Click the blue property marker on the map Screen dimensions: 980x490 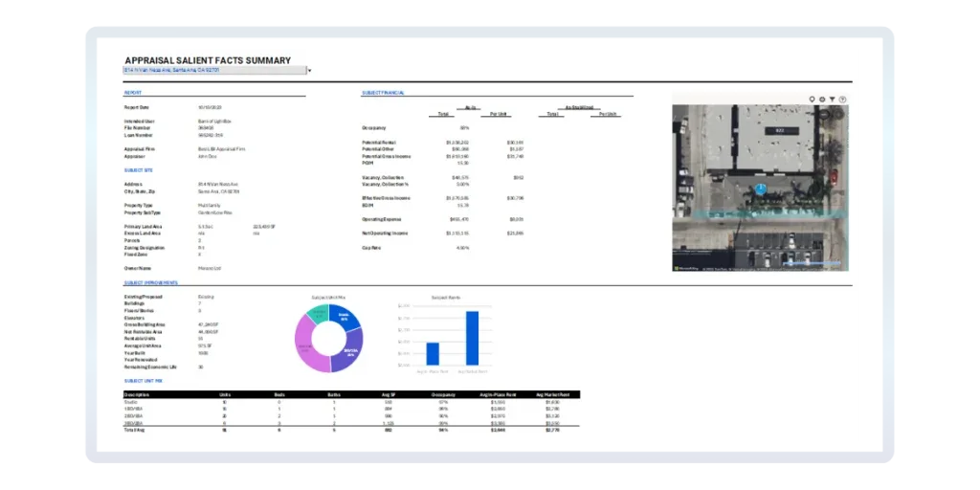tap(760, 189)
